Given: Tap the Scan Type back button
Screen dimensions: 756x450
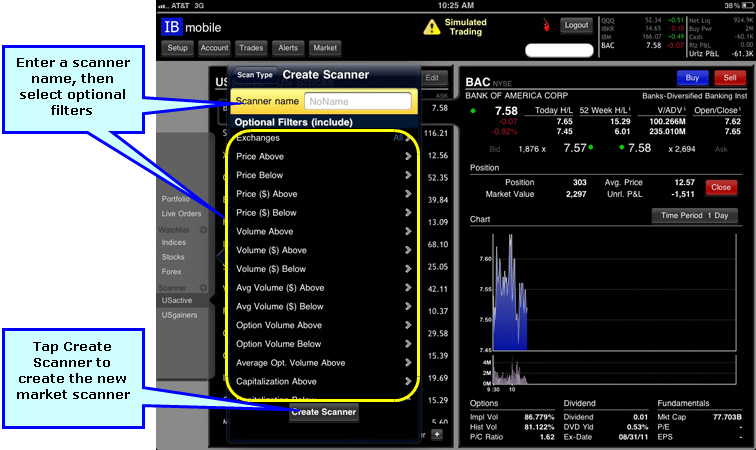Looking at the screenshot, I should 255,75.
